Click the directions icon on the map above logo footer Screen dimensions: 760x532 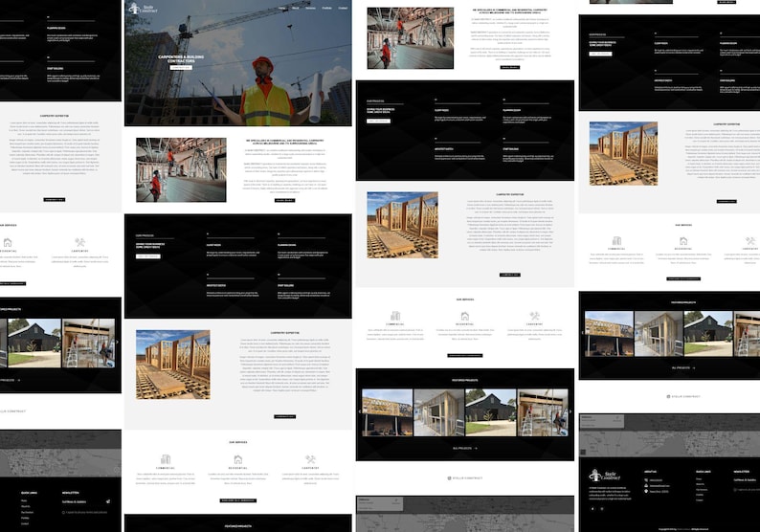[x=617, y=417]
